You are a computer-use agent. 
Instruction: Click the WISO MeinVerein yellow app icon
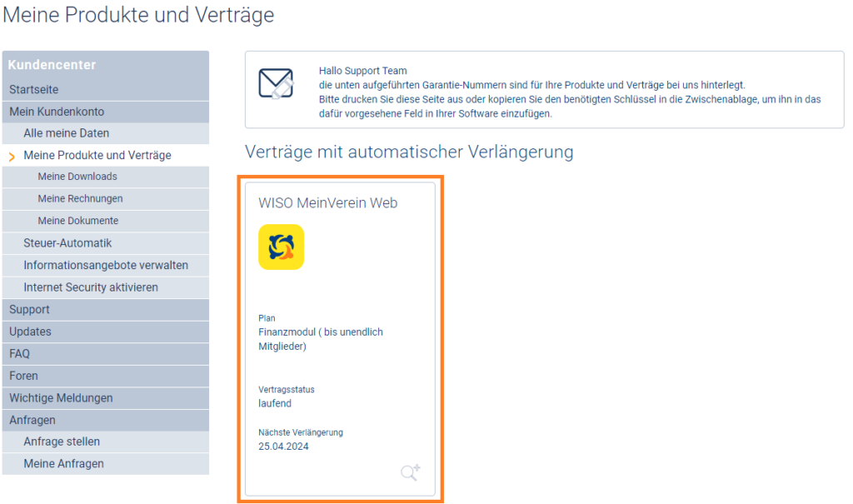(x=282, y=247)
